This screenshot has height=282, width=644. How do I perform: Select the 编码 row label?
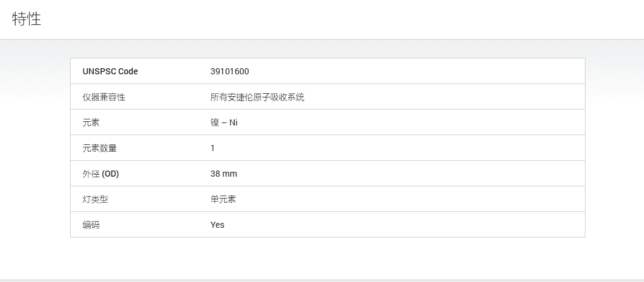click(x=91, y=225)
